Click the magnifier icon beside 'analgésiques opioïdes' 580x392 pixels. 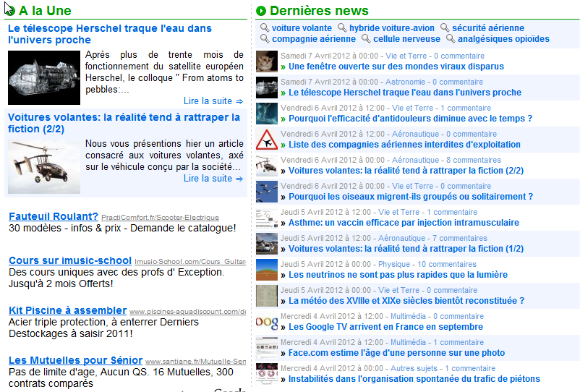(x=451, y=39)
